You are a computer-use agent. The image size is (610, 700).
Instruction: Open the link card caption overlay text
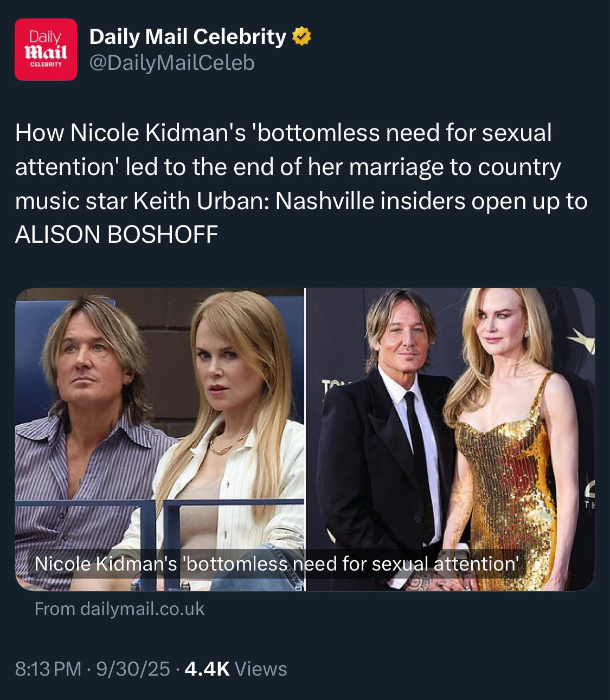tap(277, 564)
